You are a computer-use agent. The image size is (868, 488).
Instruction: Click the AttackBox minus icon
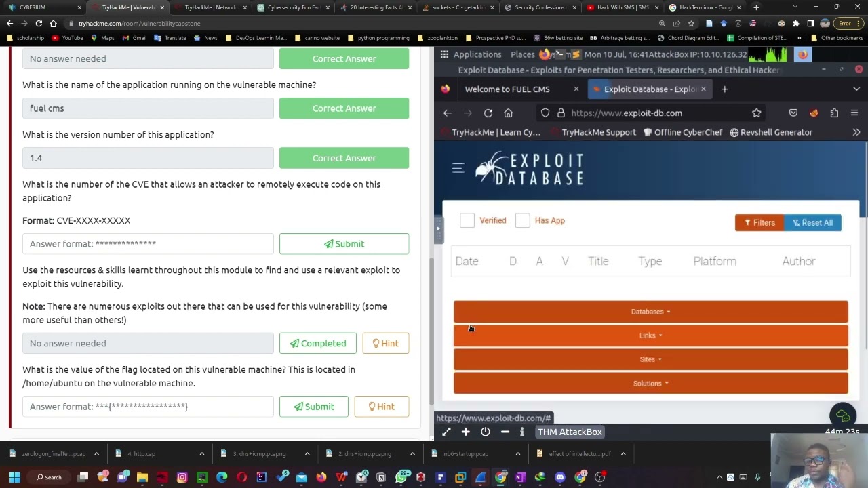pos(505,432)
